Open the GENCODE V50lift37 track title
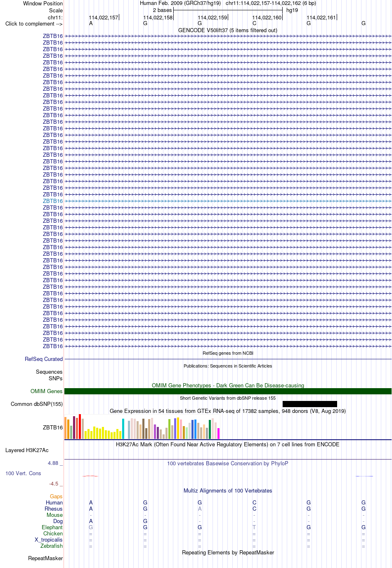Image resolution: width=392 pixels, height=568 pixels. click(228, 30)
